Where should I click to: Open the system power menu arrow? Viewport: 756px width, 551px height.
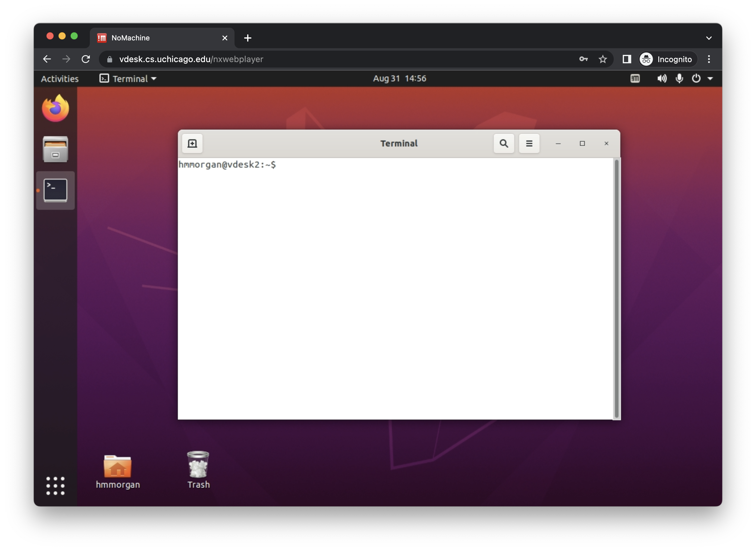710,78
